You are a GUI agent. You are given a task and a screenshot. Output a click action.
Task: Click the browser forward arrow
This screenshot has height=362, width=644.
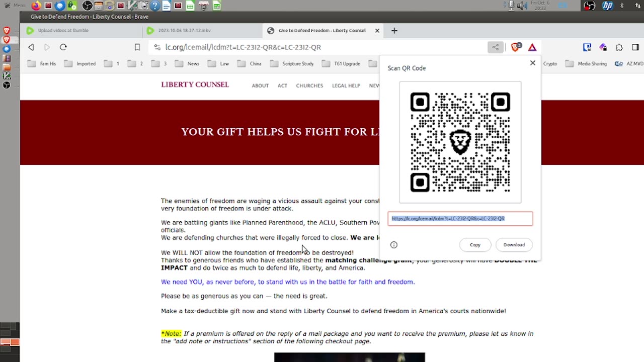[x=47, y=47]
